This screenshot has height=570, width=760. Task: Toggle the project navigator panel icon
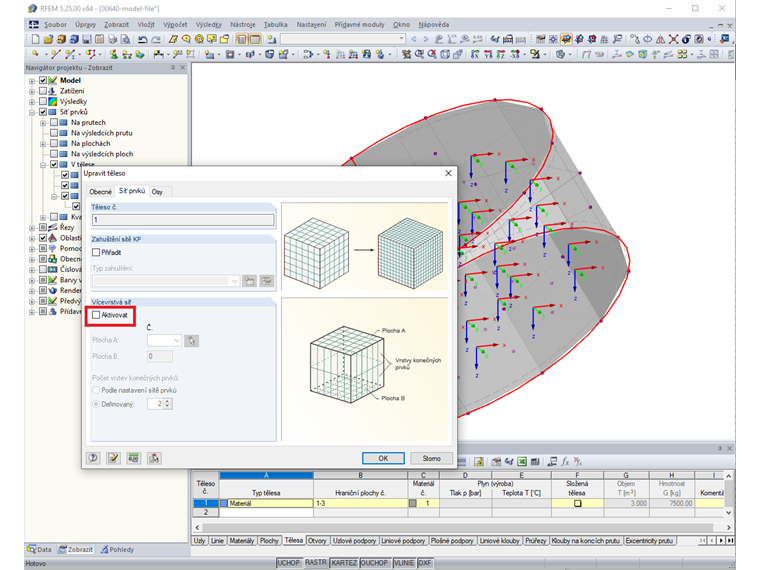coord(241,39)
